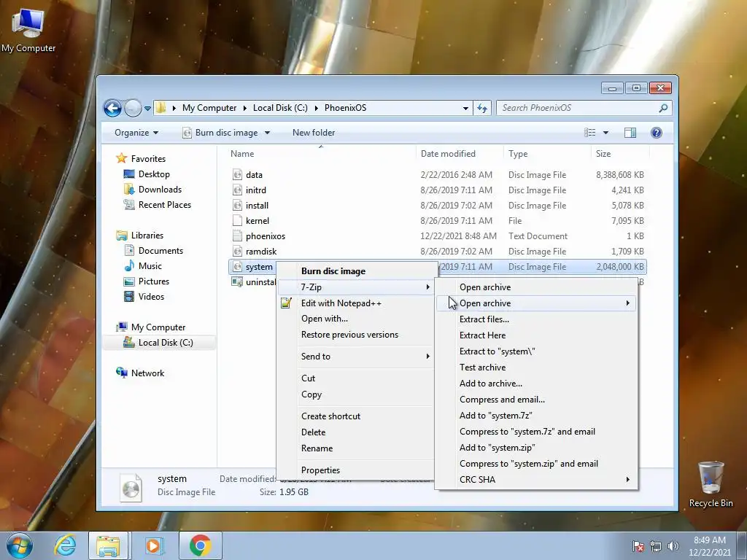The width and height of the screenshot is (747, 560).
Task: Expand the Send to submenu
Action: pyautogui.click(x=355, y=356)
